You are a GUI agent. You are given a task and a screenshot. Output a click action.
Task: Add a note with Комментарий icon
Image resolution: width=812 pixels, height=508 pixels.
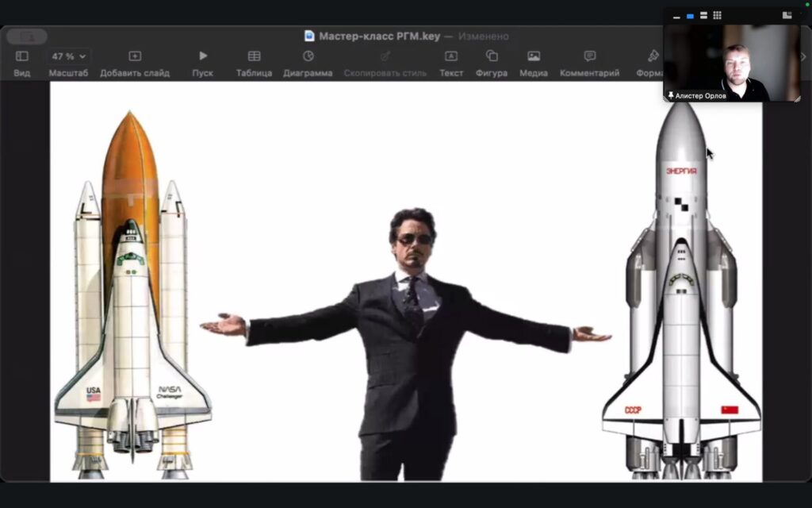tap(589, 56)
